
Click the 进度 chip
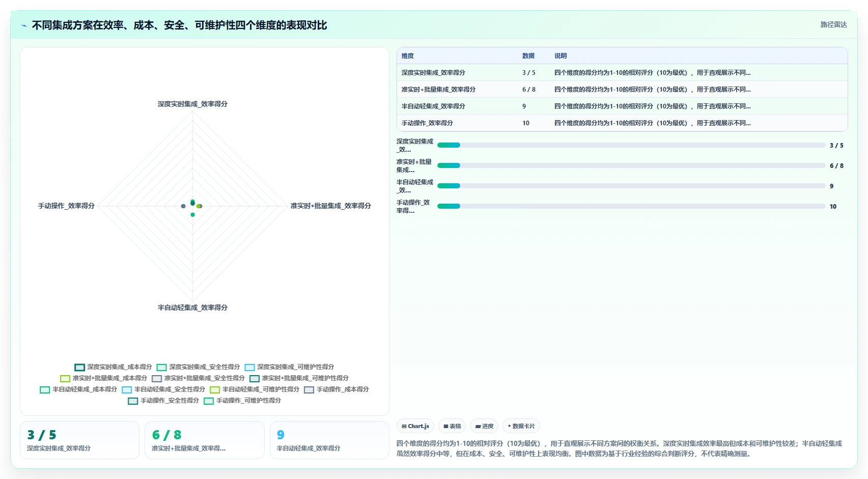(x=484, y=426)
